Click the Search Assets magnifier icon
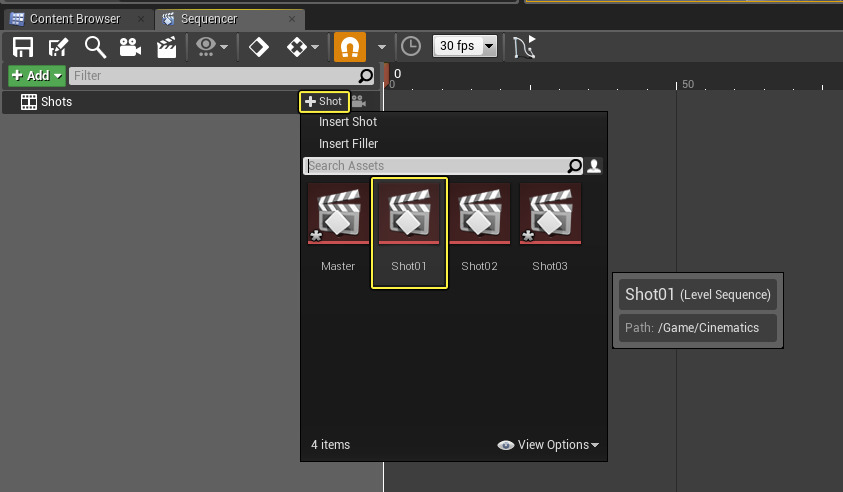Viewport: 843px width, 492px height. coord(575,166)
